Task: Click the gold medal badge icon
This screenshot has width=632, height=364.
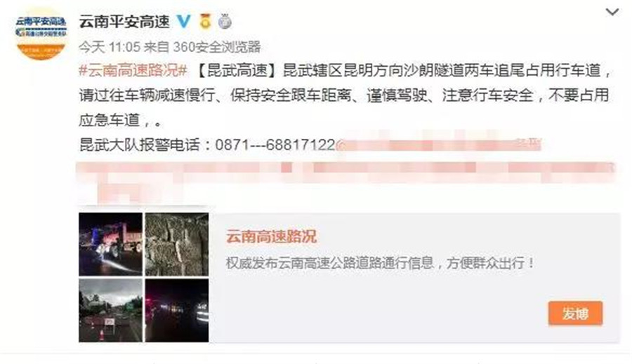Action: pyautogui.click(x=205, y=21)
